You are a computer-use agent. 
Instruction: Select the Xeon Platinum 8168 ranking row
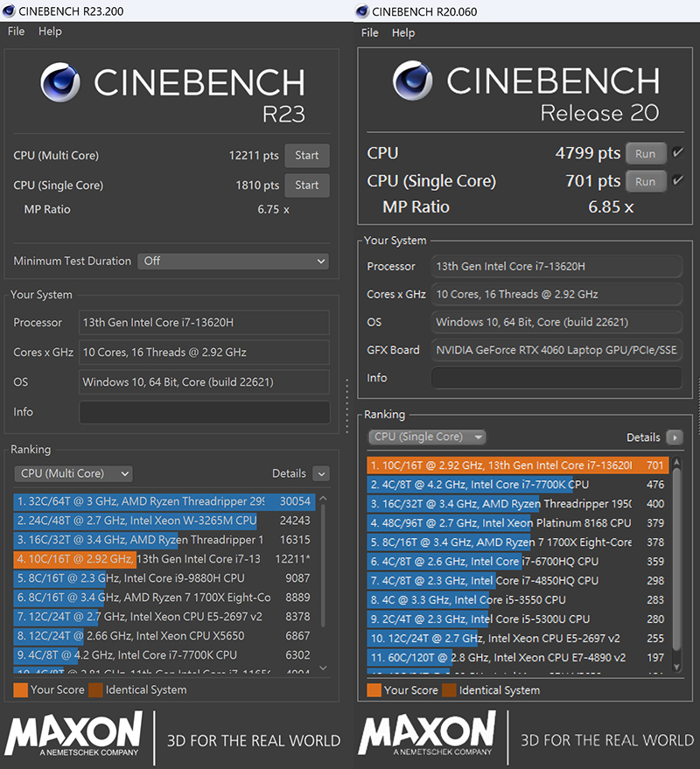click(x=518, y=523)
